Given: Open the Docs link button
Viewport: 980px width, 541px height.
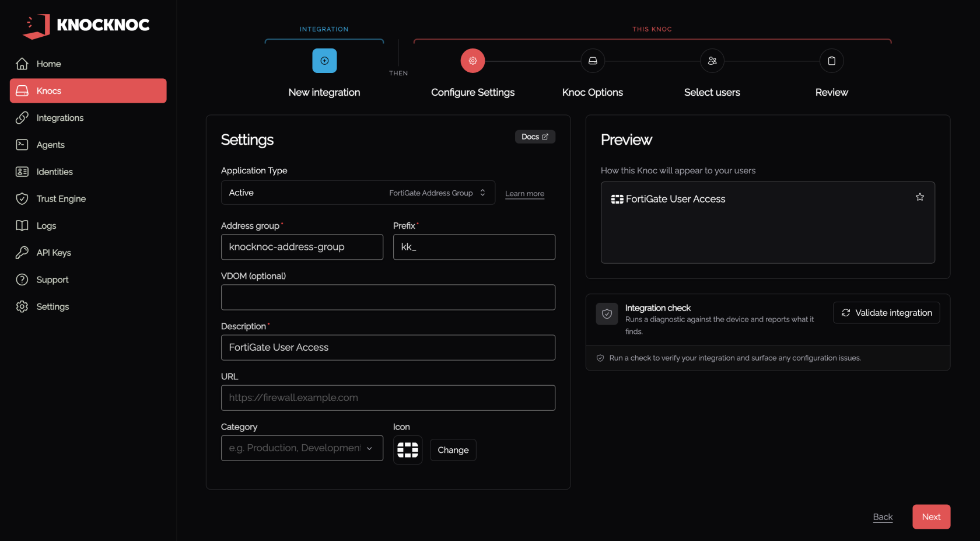Looking at the screenshot, I should click(535, 137).
